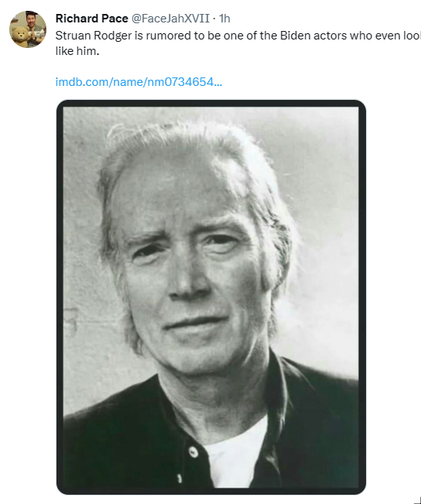Click the light wall background of the photo
421x504 pixels.
(321, 193)
